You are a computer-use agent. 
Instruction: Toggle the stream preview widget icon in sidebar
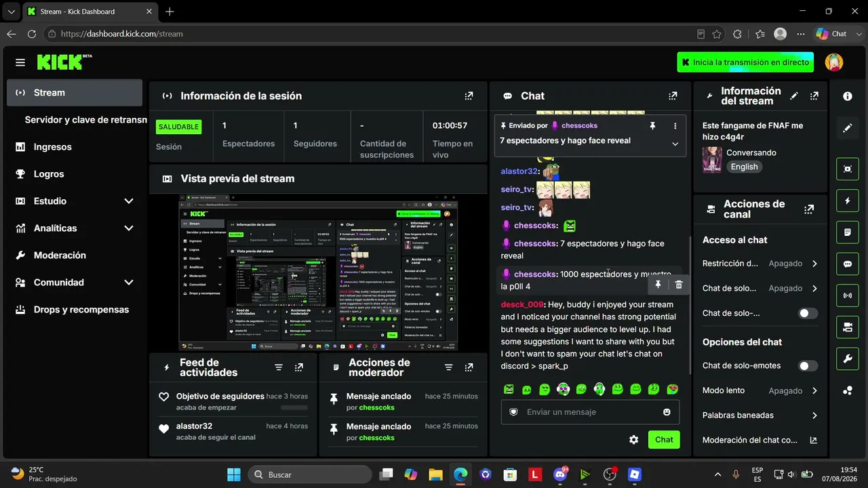coord(848,169)
